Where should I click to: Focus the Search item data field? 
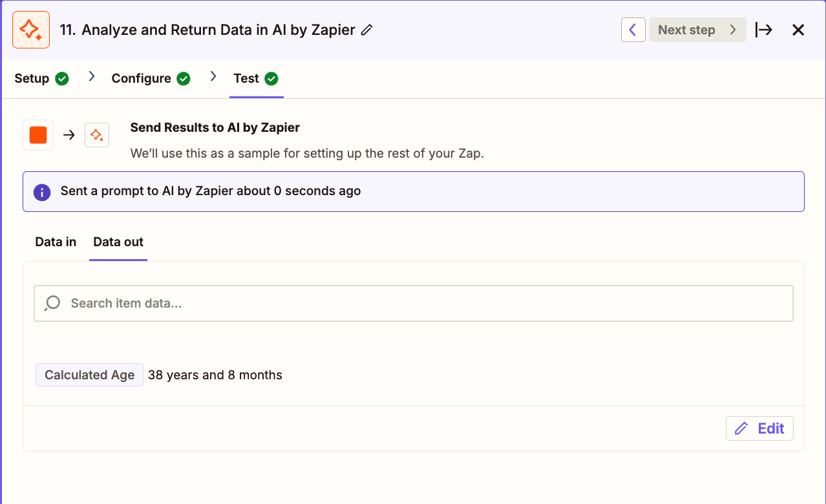pyautogui.click(x=414, y=303)
